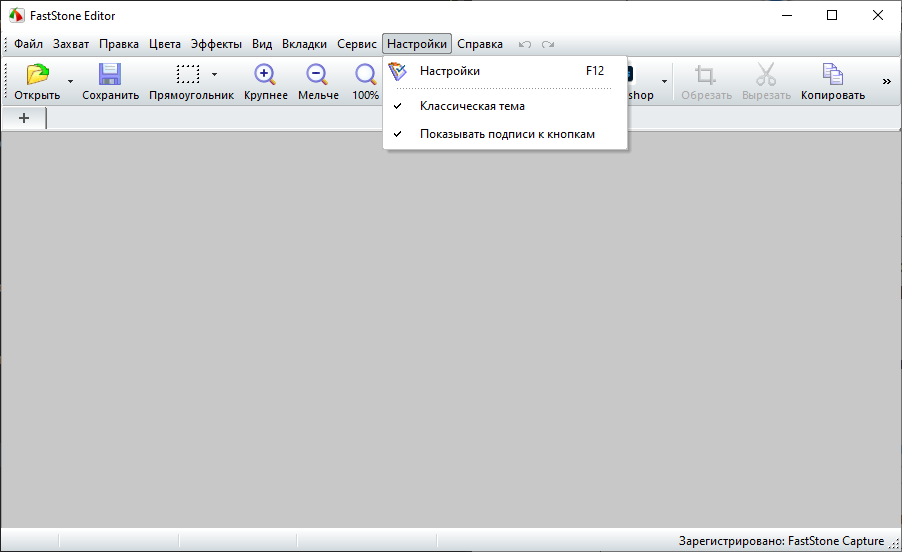
Task: Set zoom to 100% using magnifier icon
Action: click(366, 75)
